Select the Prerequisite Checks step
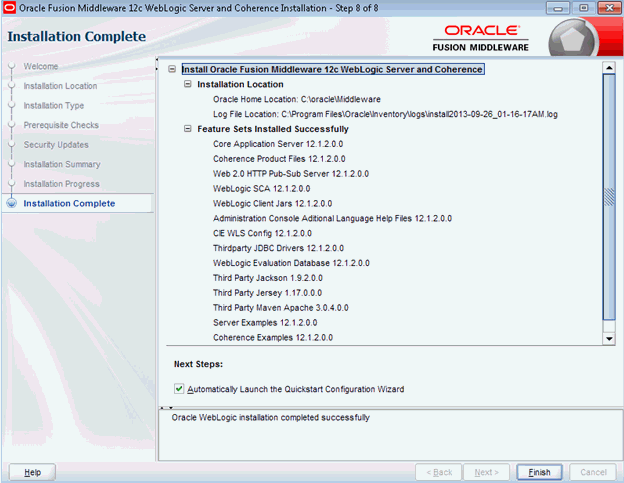The width and height of the screenshot is (624, 483). tap(61, 125)
